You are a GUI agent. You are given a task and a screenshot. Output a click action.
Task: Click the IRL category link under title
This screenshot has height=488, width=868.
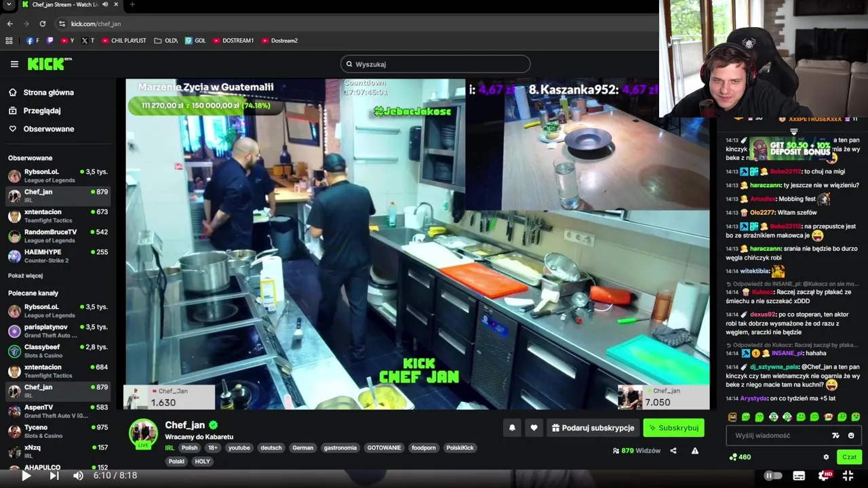pyautogui.click(x=170, y=448)
